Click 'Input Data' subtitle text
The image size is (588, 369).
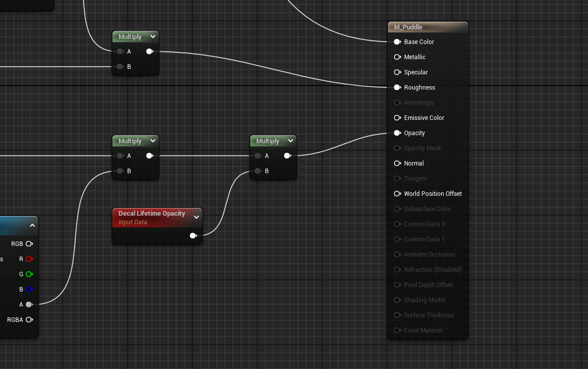[133, 222]
